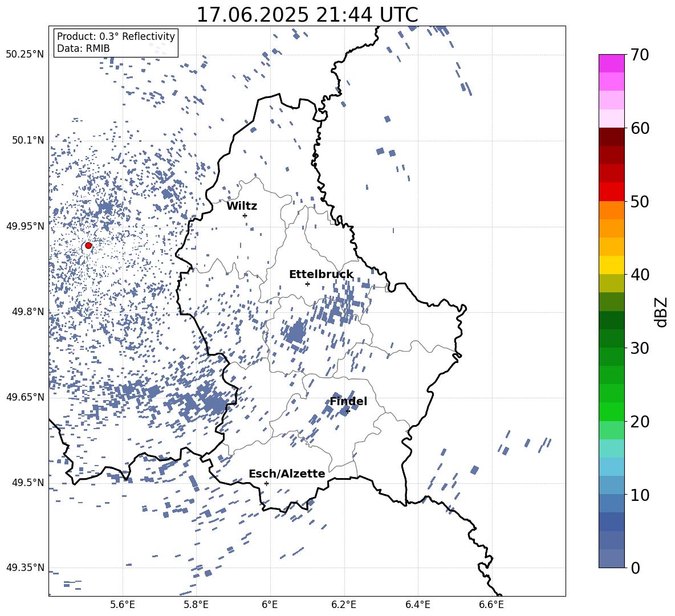
Task: Click the Wiltz city label
Action: (x=242, y=206)
